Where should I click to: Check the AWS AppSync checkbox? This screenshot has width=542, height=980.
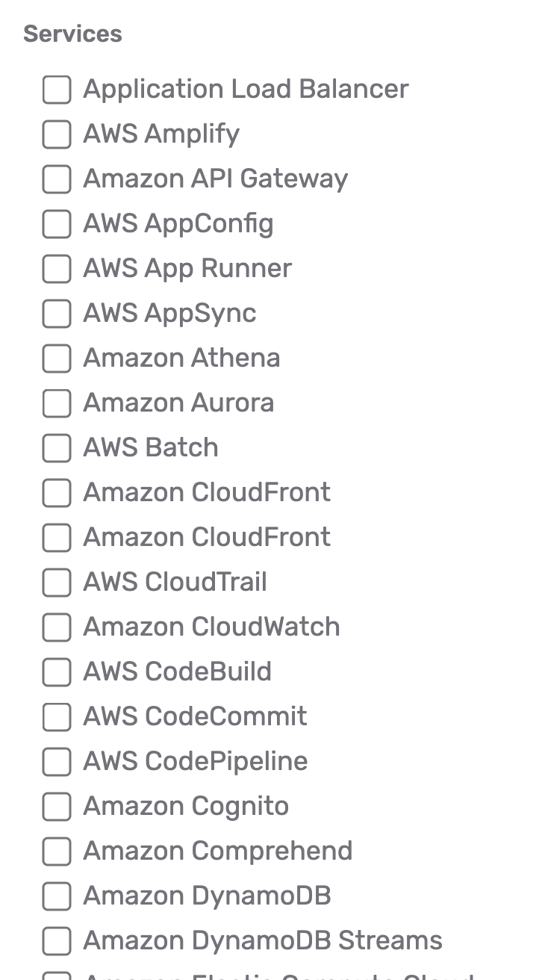pyautogui.click(x=56, y=314)
